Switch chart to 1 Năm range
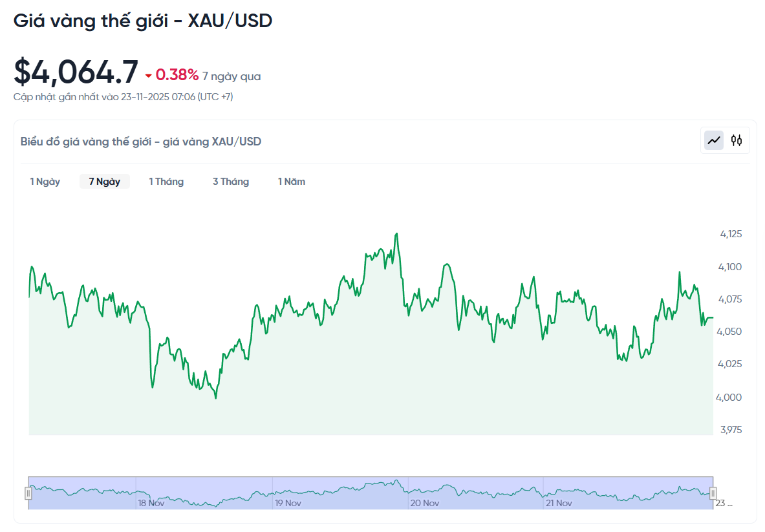The width and height of the screenshot is (765, 532). (x=292, y=182)
